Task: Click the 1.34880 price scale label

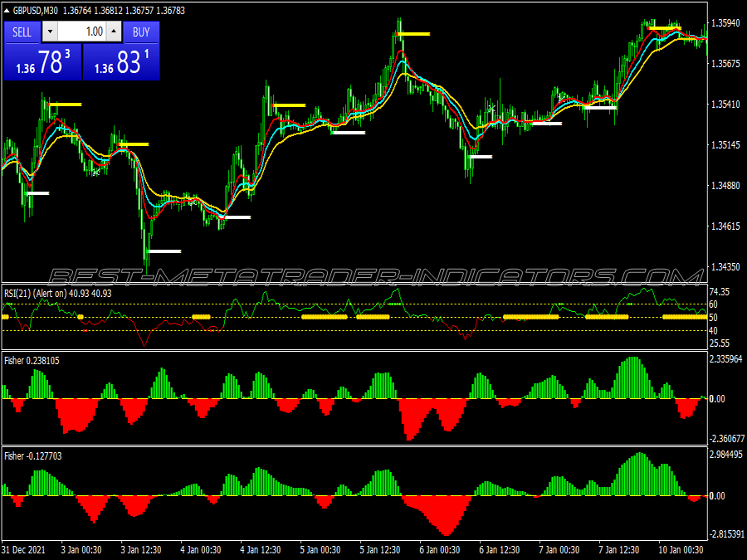Action: click(x=725, y=185)
